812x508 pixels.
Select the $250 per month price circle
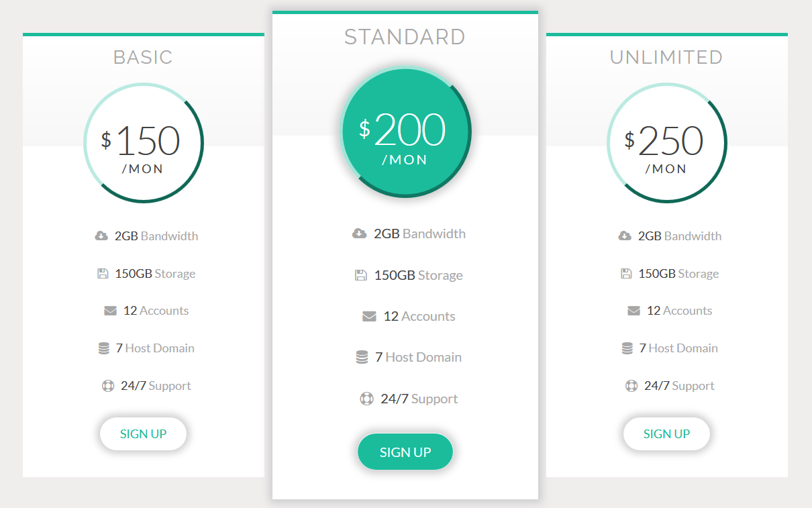(x=666, y=143)
